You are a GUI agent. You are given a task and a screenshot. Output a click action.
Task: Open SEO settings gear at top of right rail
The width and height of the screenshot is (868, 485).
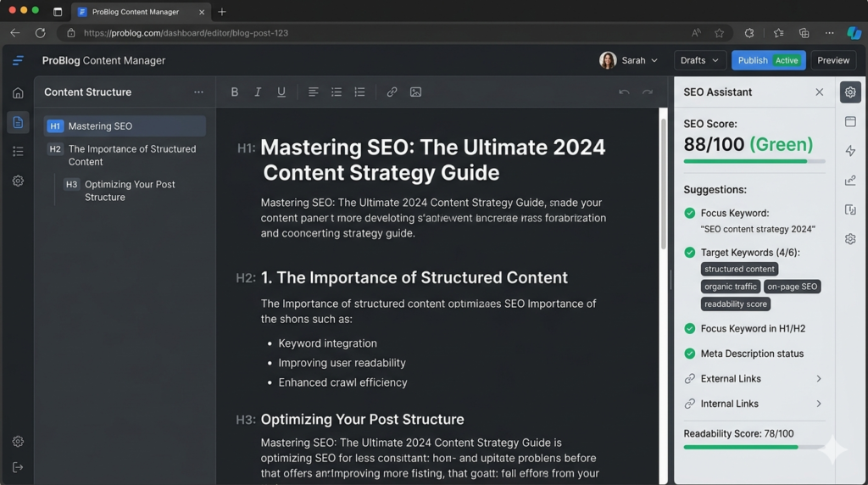850,92
